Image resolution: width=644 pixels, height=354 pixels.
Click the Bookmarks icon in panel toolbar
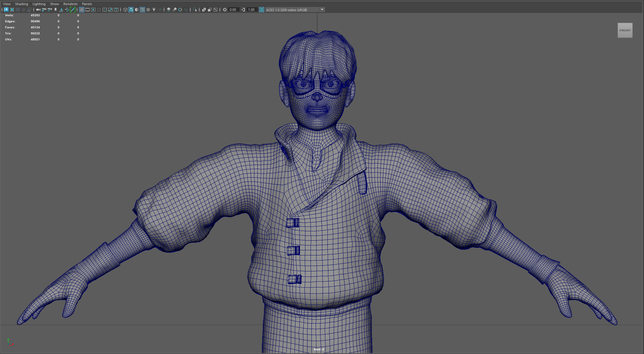pos(56,10)
